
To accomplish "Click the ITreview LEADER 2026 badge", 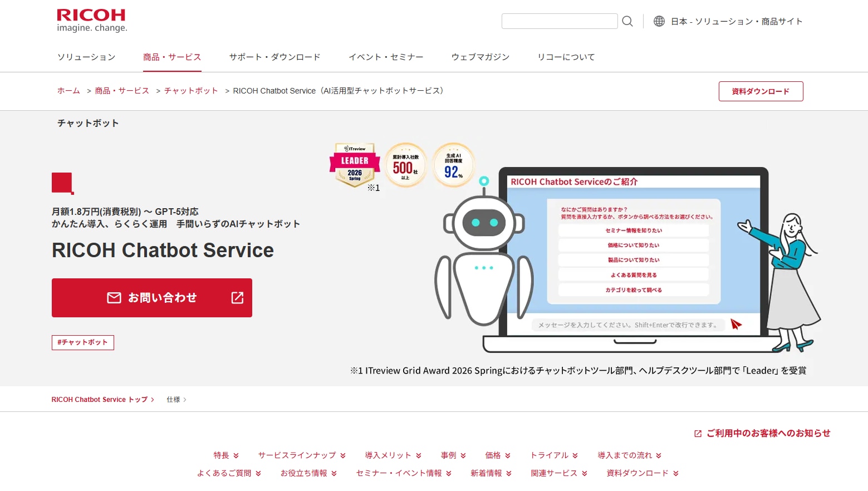I will click(355, 165).
